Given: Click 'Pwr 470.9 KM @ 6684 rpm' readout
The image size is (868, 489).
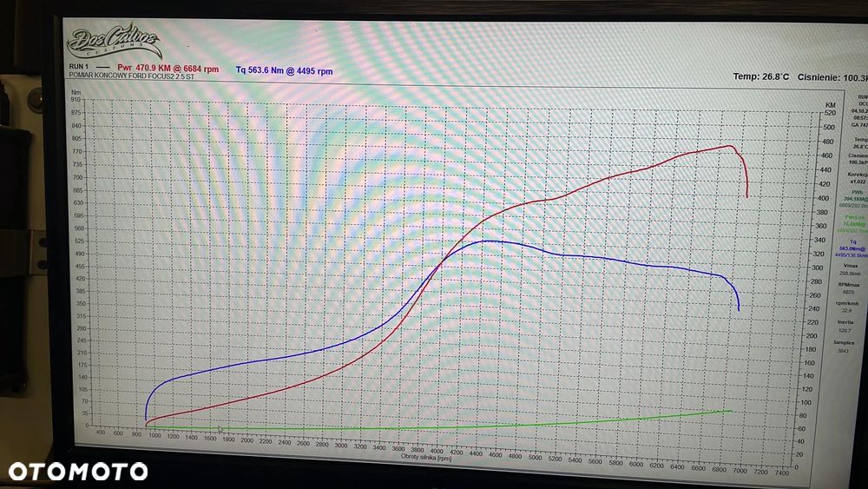Looking at the screenshot, I should (168, 69).
